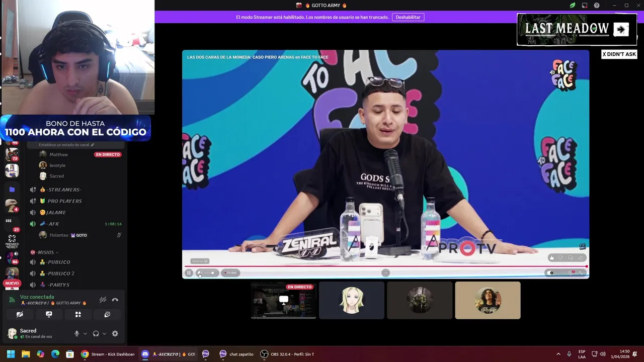
Task: Pause the video stream
Action: click(x=189, y=273)
